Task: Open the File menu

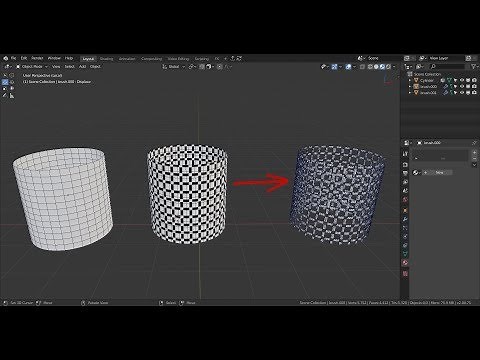Action: 13,58
